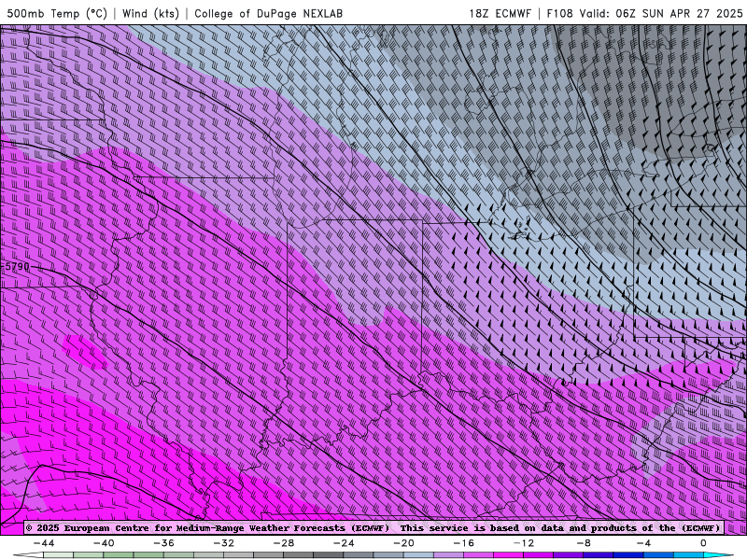Screen dimensions: 747x560
Task: Click the '-12' colorbar label
Action: [x=524, y=543]
